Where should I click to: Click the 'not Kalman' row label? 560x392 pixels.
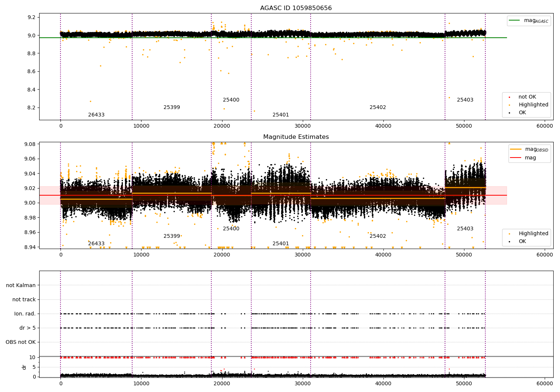click(x=21, y=285)
